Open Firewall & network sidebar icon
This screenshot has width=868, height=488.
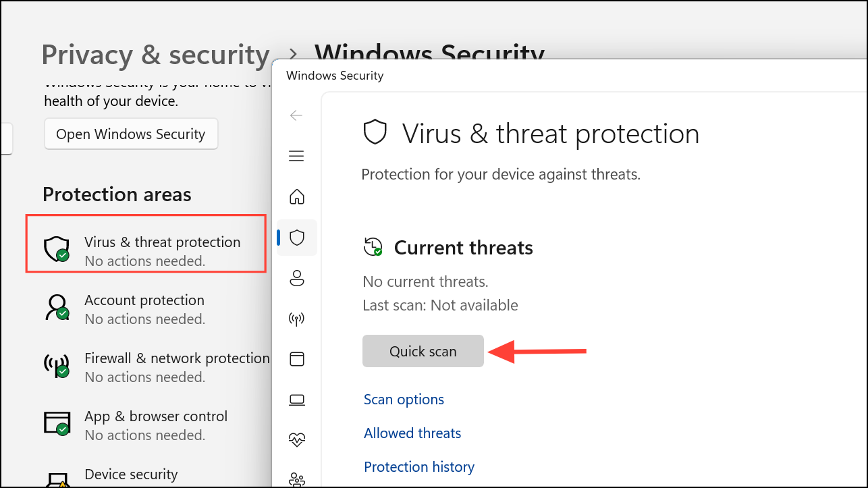[297, 318]
